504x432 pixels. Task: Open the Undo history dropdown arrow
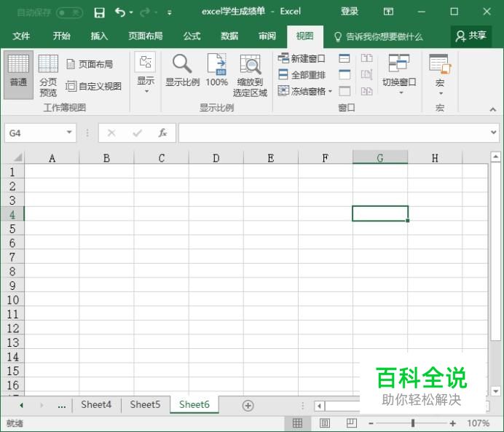(x=131, y=12)
